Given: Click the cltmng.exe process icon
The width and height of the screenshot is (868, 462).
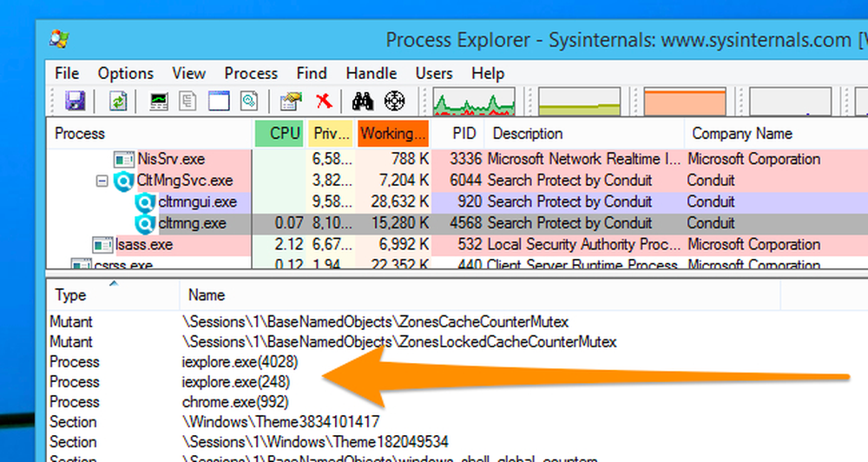Looking at the screenshot, I should click(145, 224).
